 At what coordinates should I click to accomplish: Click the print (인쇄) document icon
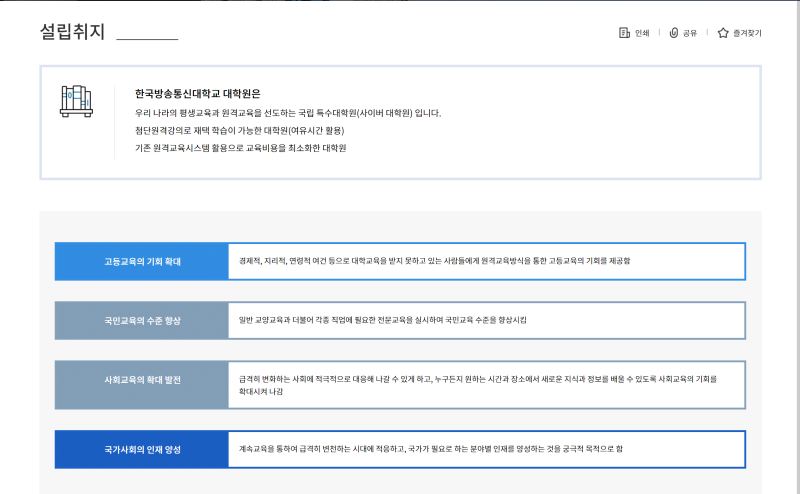pos(624,33)
